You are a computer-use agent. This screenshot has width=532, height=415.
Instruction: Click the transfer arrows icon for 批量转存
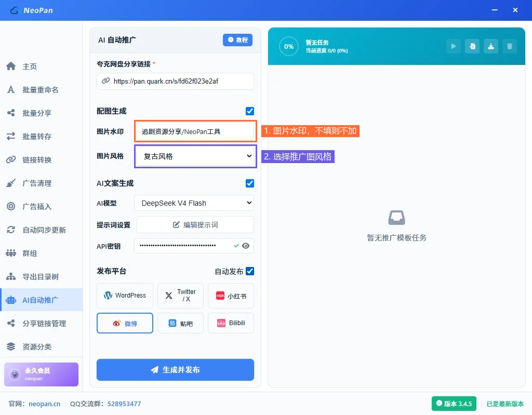click(x=11, y=137)
